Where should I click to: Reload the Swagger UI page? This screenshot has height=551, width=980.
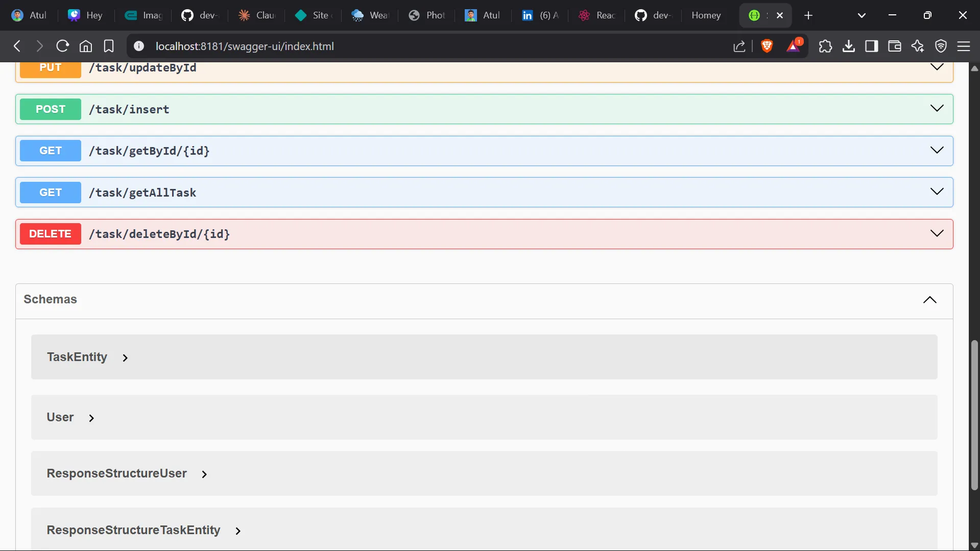click(62, 46)
